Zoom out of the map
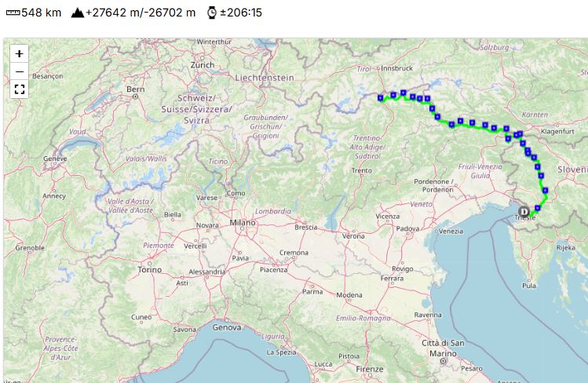This screenshot has width=588, height=383. [20, 71]
